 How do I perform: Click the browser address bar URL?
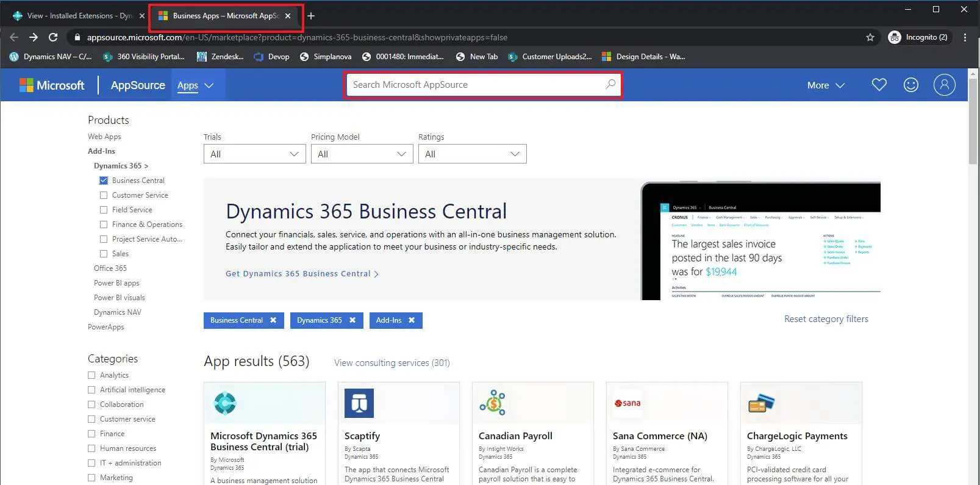(x=297, y=37)
